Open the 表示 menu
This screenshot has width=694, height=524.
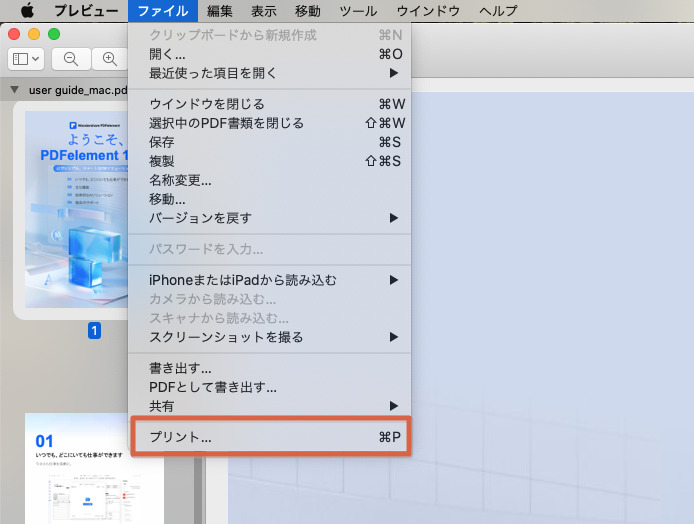coord(263,11)
